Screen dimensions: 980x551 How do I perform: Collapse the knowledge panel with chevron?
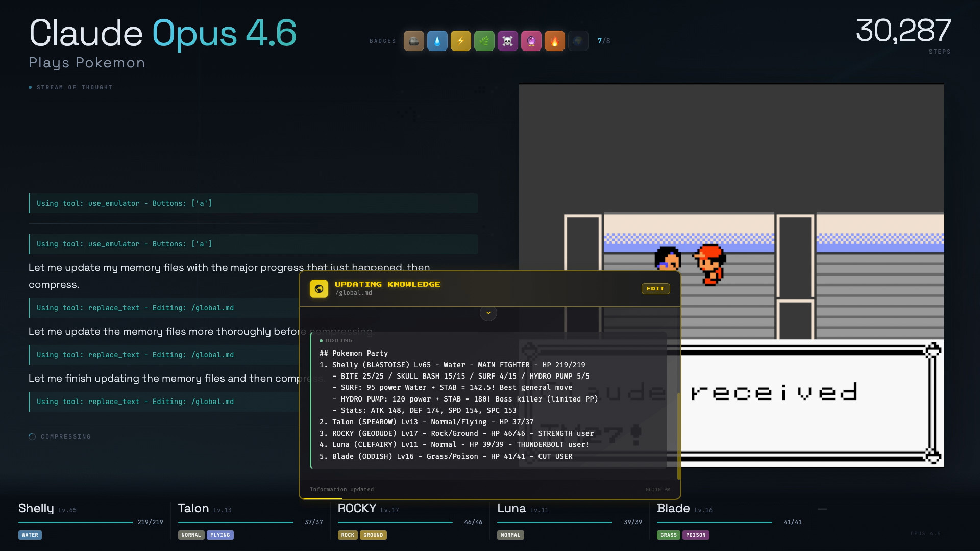(488, 313)
